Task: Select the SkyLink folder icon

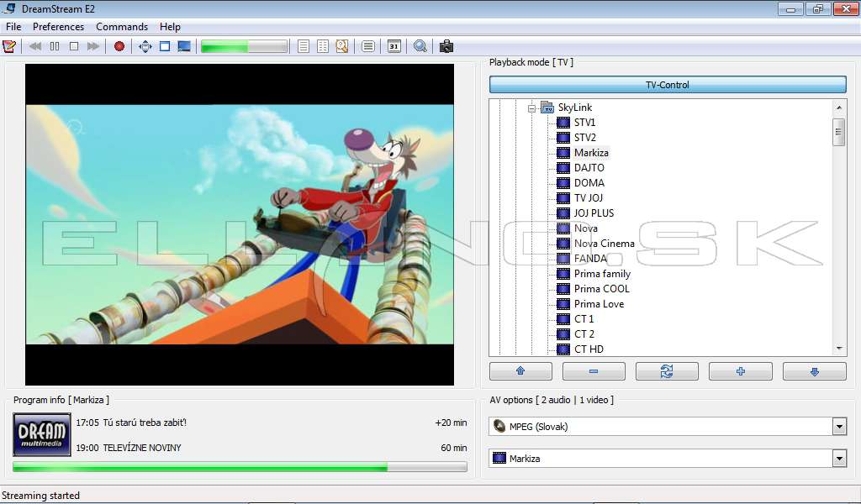Action: (x=547, y=108)
